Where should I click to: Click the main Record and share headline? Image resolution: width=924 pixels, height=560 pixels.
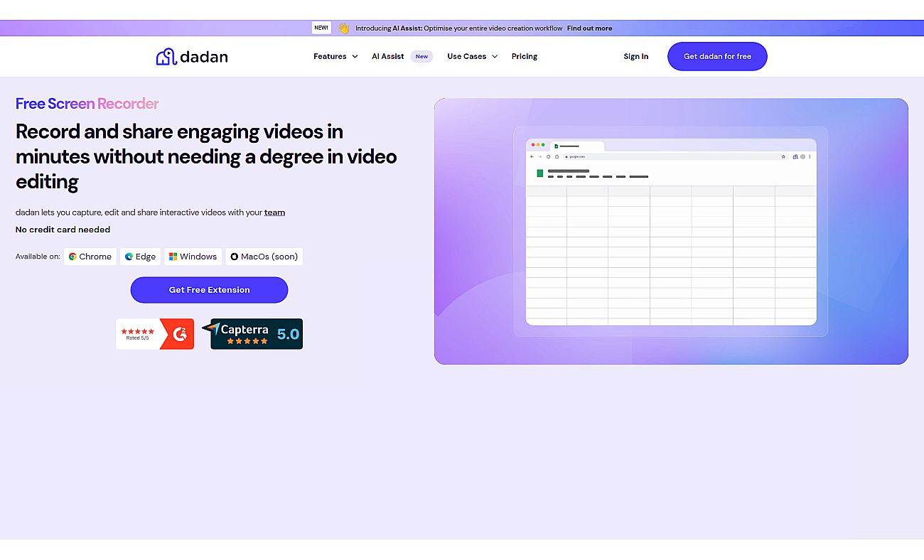(206, 156)
